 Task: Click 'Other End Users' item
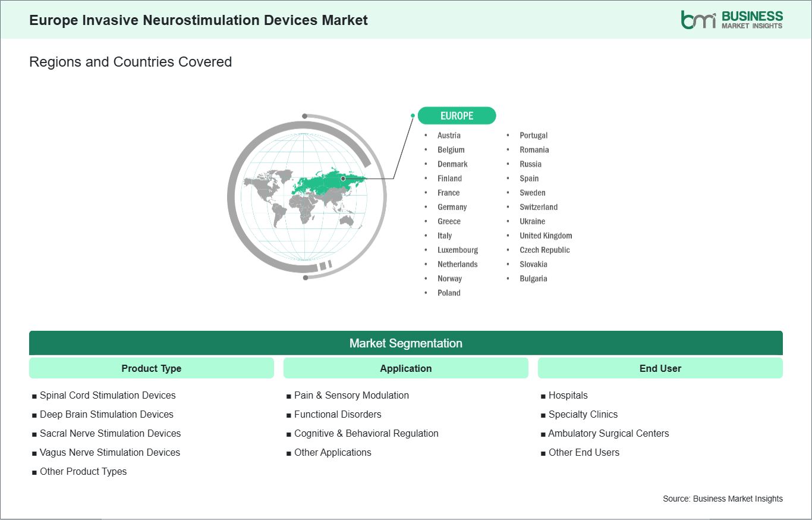coord(584,452)
